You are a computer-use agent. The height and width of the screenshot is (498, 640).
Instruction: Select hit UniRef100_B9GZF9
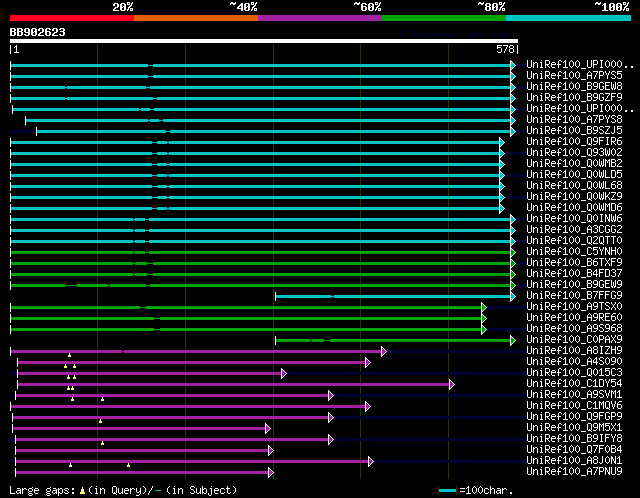(574, 98)
